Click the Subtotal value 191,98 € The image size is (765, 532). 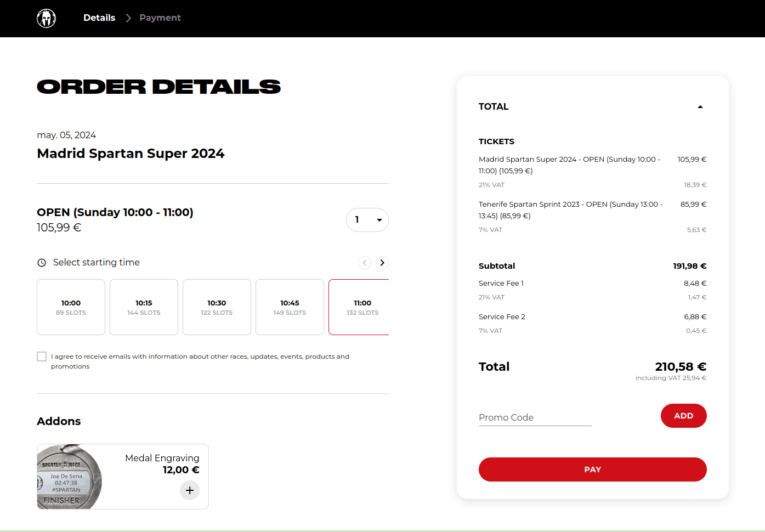[x=690, y=266]
